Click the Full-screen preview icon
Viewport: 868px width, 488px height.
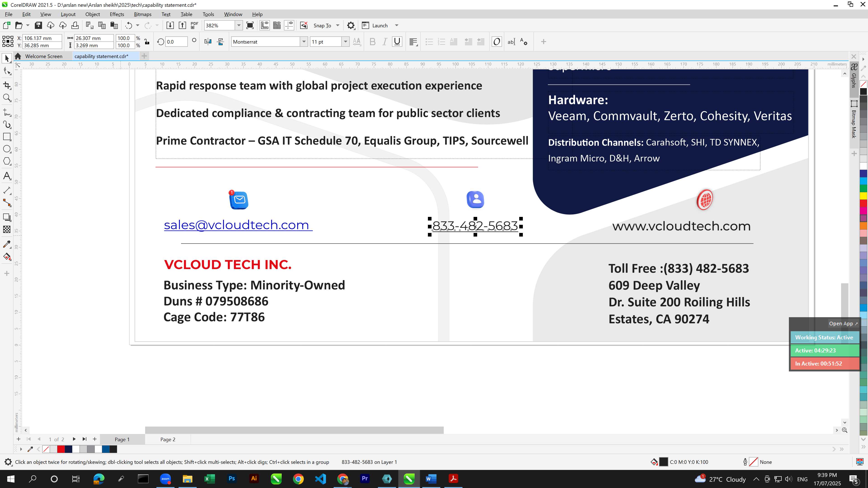250,25
